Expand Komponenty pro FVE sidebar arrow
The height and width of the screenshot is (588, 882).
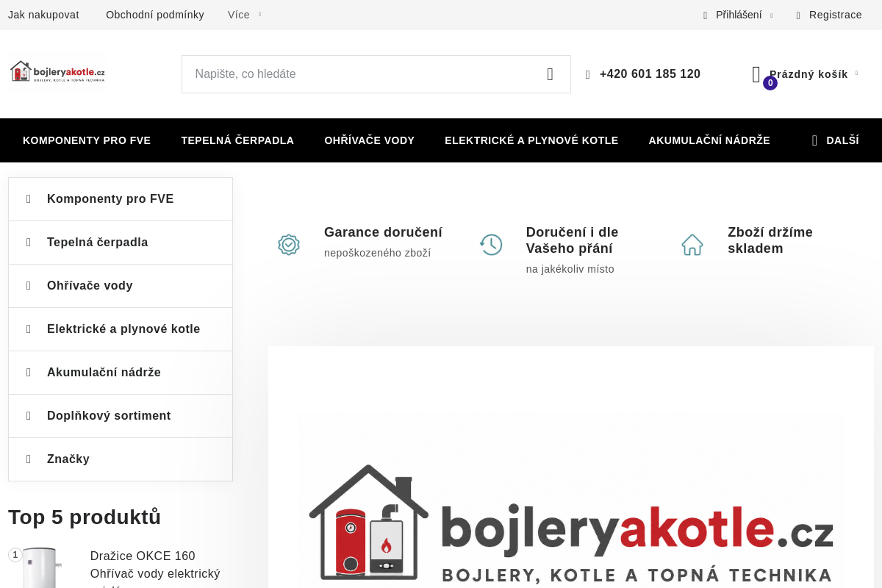[x=29, y=199]
